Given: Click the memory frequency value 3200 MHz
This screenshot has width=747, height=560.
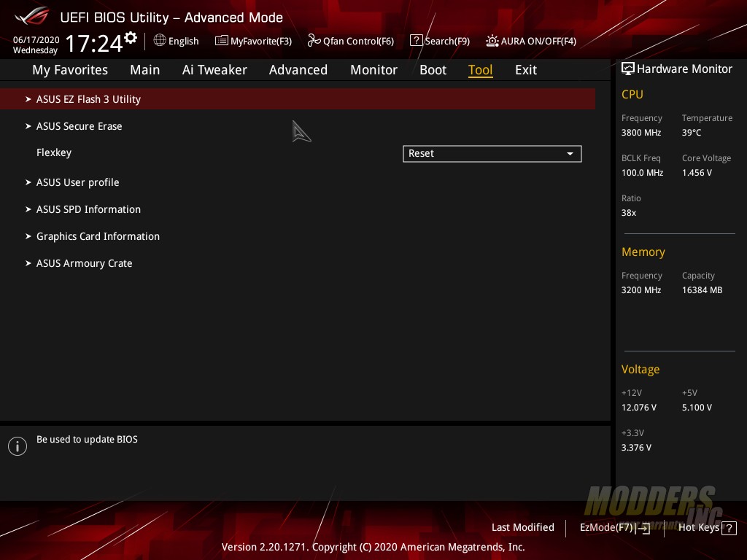Looking at the screenshot, I should 641,290.
